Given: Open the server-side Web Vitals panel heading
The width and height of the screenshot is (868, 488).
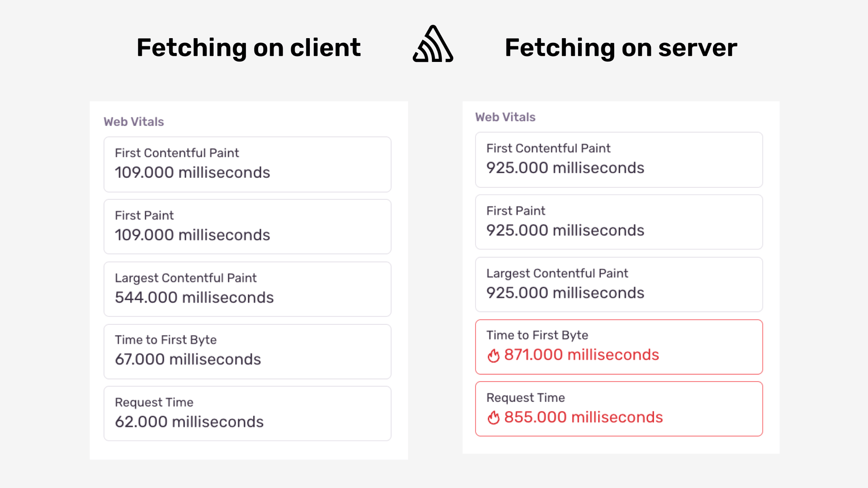Looking at the screenshot, I should [x=506, y=117].
